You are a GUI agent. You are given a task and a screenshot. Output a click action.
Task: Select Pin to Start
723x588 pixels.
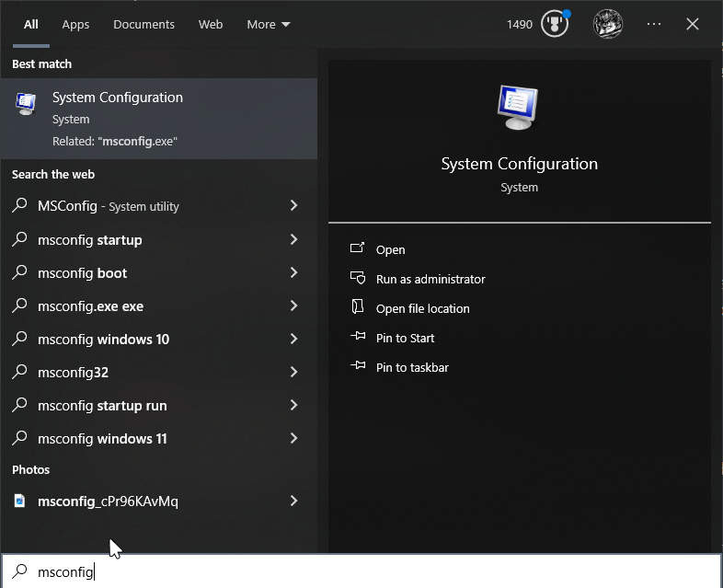[406, 338]
